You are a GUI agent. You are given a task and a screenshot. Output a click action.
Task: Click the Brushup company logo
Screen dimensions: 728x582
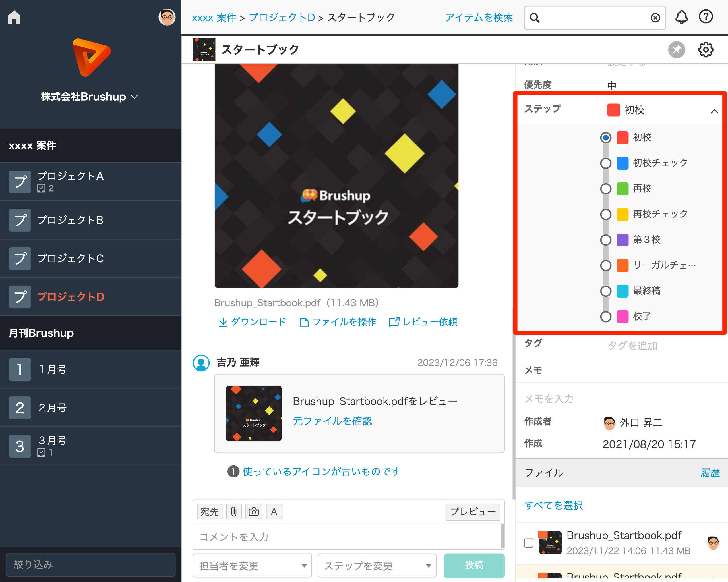(x=91, y=58)
